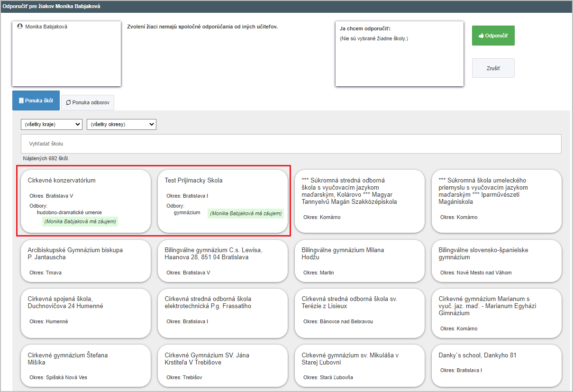Click 'Ja chcem odporučiť:' heading

[x=365, y=28]
